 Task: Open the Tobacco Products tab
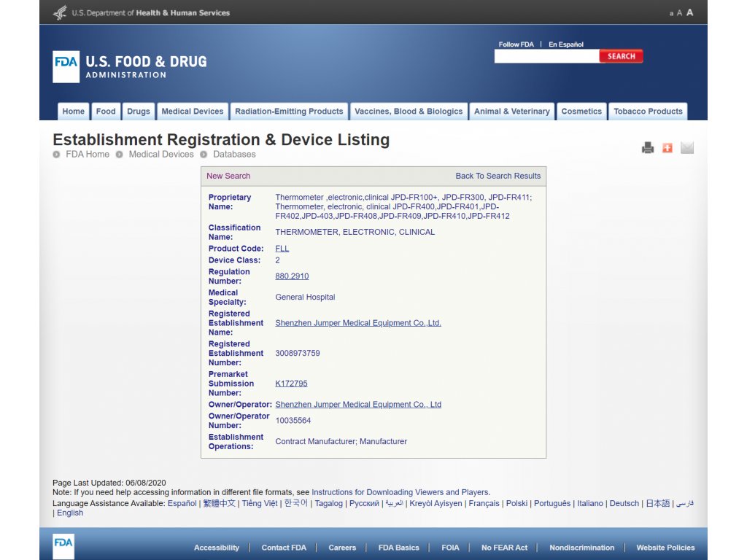[x=648, y=112]
